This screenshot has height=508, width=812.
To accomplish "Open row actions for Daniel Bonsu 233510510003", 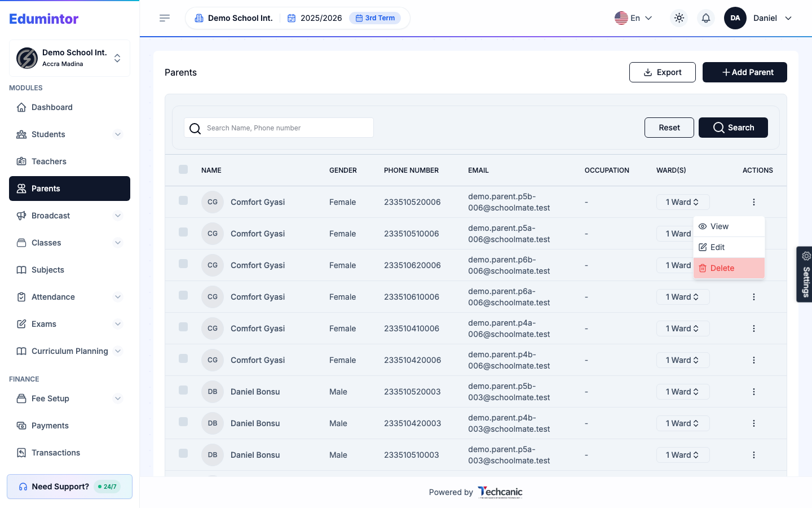I will 754,455.
